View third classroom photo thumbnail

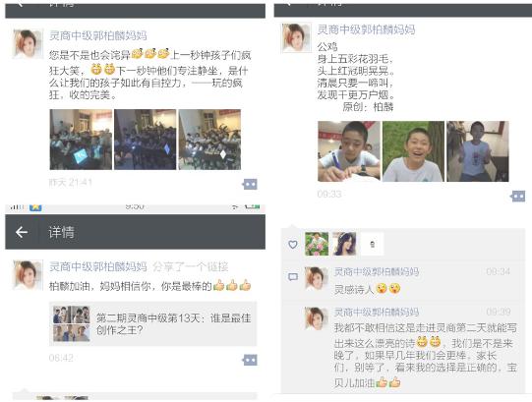pyautogui.click(x=210, y=140)
